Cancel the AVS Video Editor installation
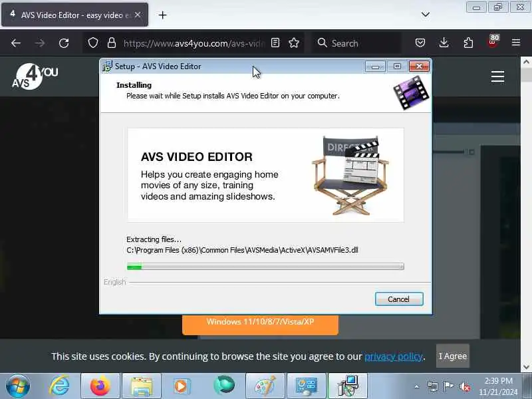 coord(399,299)
